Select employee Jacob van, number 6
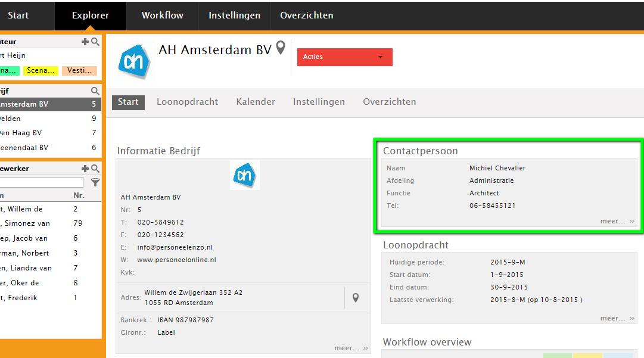Viewport: 644px width, 358px height. click(x=51, y=238)
